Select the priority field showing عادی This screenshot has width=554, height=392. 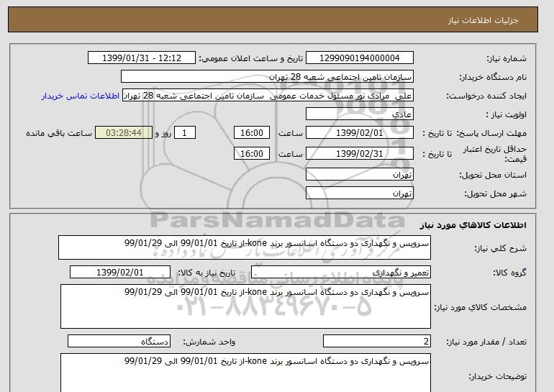[359, 114]
